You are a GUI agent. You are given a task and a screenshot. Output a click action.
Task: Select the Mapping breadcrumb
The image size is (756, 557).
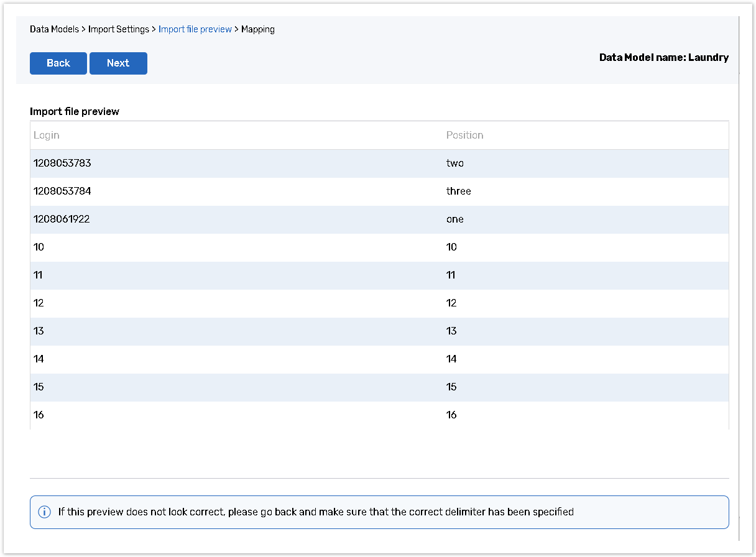[x=258, y=29]
